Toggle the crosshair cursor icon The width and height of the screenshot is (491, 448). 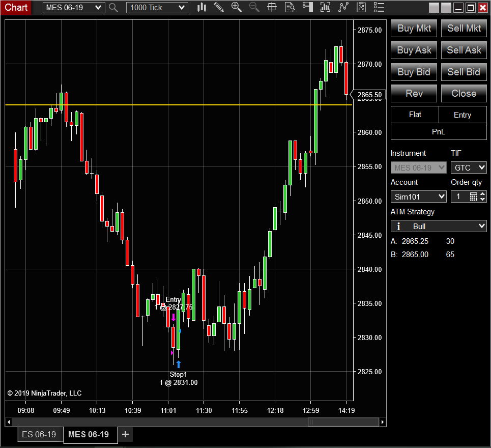(x=272, y=8)
